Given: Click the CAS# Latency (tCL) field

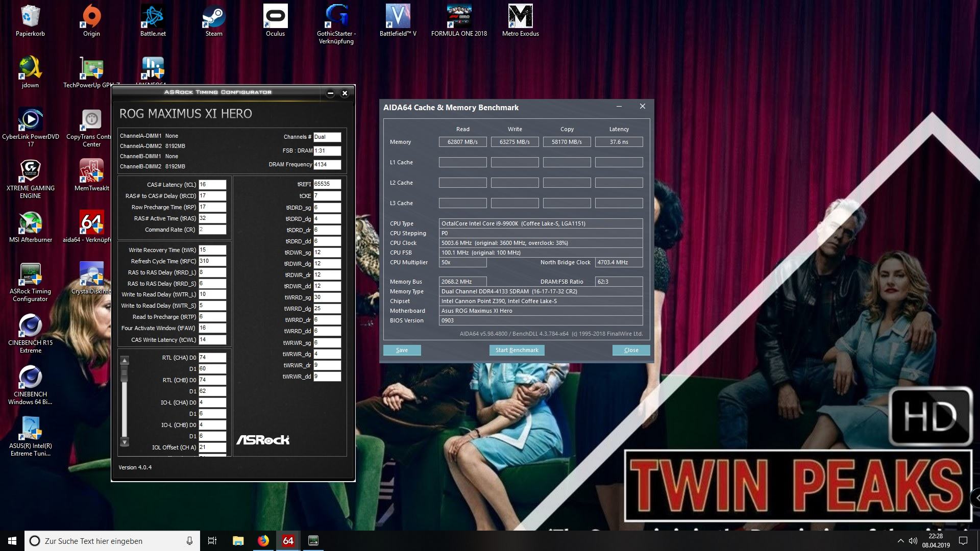Looking at the screenshot, I should tap(212, 185).
